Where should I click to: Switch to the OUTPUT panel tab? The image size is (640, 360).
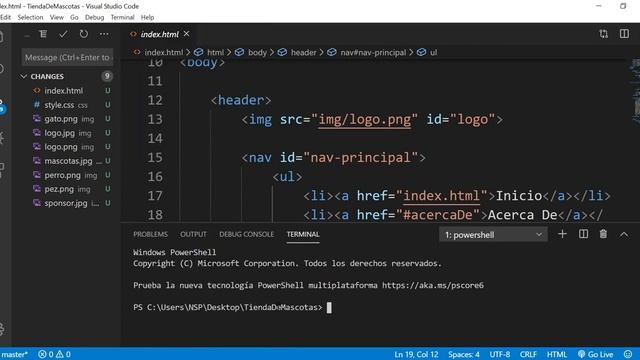pos(193,234)
